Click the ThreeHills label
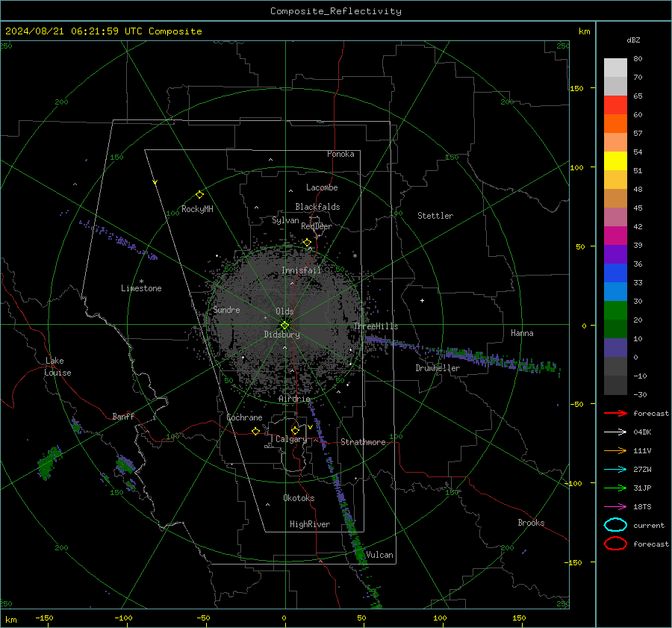 pos(376,326)
